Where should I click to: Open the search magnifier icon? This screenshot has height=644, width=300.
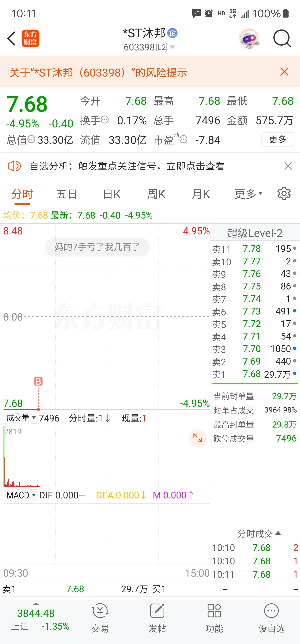(x=282, y=38)
